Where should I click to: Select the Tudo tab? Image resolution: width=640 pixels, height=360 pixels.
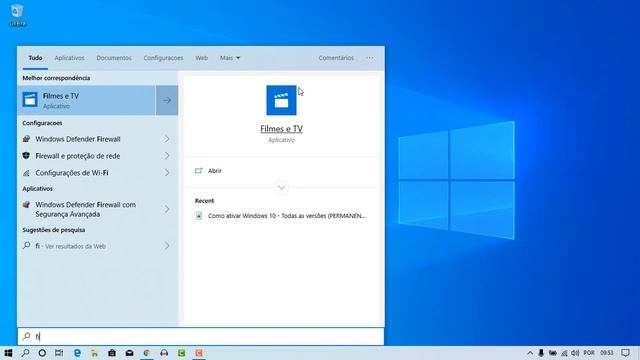(x=35, y=58)
